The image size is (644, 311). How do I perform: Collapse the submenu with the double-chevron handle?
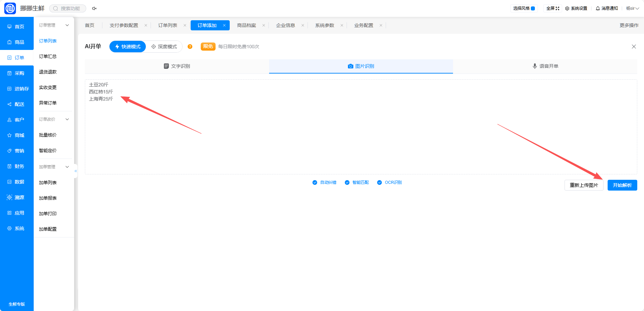[x=76, y=171]
